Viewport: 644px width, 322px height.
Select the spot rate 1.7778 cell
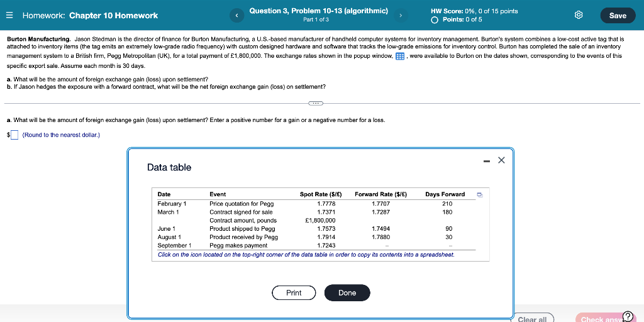(326, 203)
